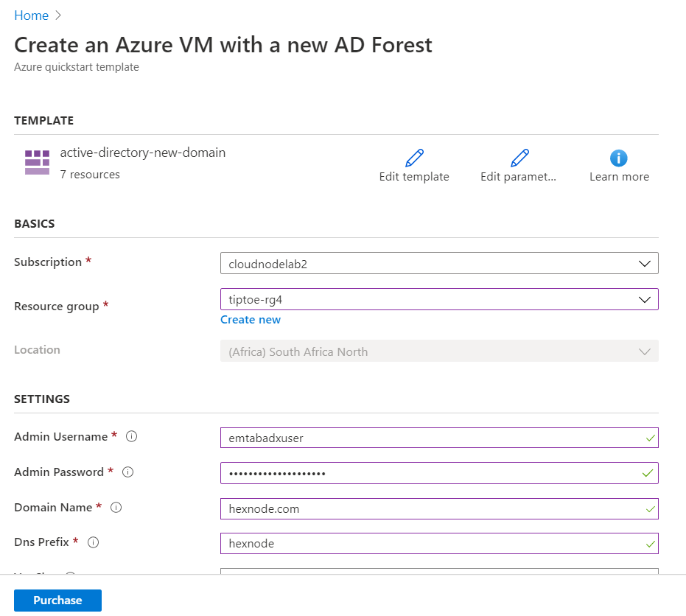Screen dimensions: 686x616
Task: Click the Resource group field label
Action: click(x=57, y=307)
